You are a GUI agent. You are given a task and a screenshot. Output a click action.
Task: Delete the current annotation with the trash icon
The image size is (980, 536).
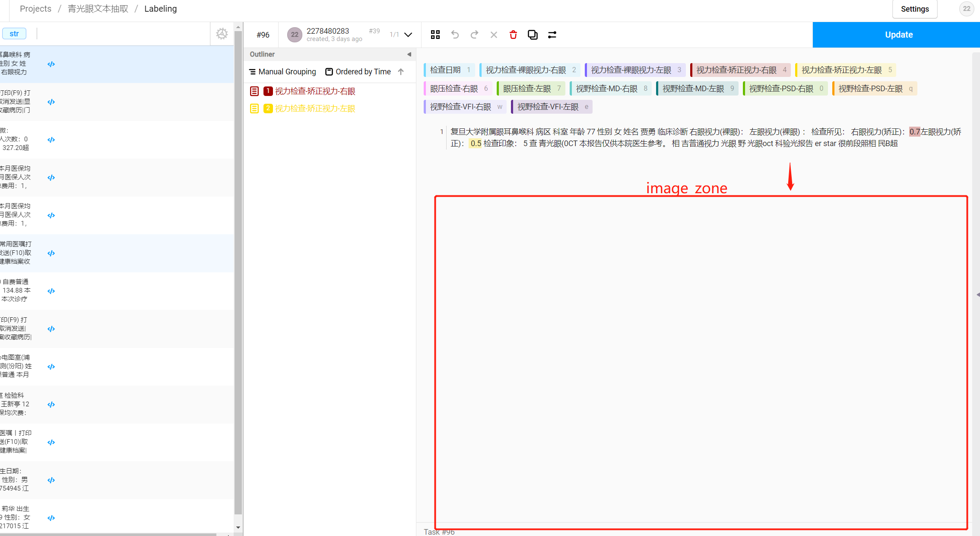tap(513, 35)
